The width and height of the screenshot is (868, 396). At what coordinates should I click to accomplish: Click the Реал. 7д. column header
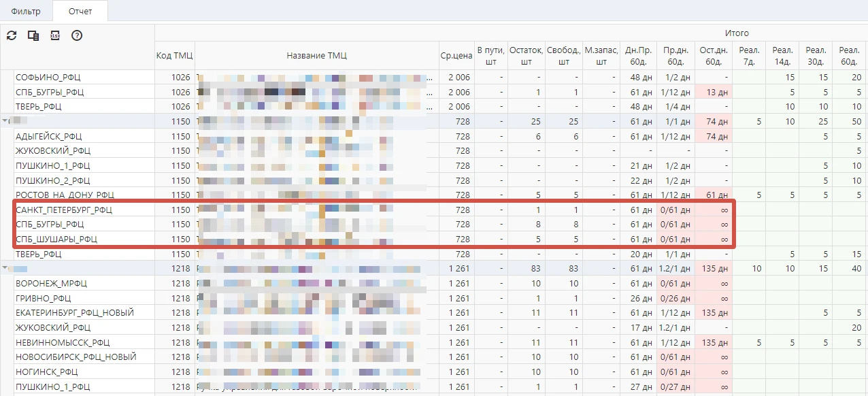[x=748, y=56]
